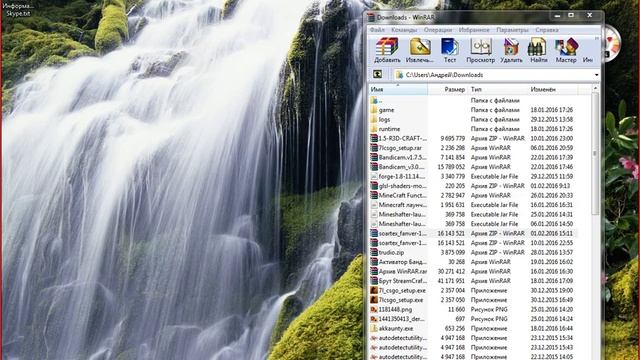Select the game folder icon

pos(373,110)
